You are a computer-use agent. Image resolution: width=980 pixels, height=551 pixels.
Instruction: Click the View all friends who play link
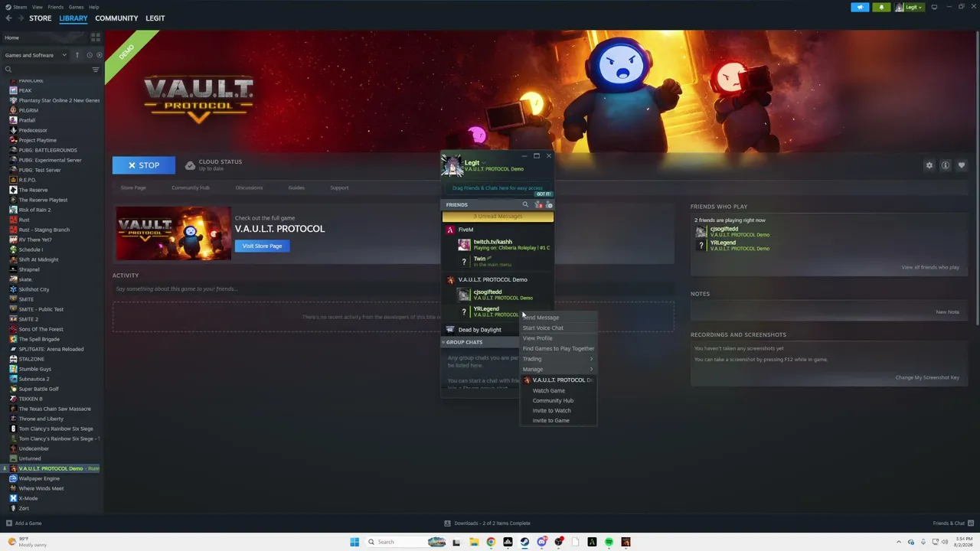coord(930,267)
